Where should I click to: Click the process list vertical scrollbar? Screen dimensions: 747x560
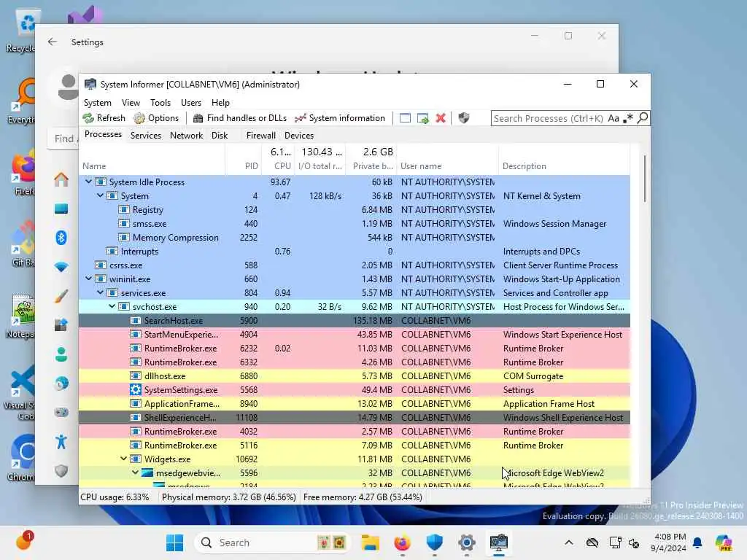coord(645,179)
